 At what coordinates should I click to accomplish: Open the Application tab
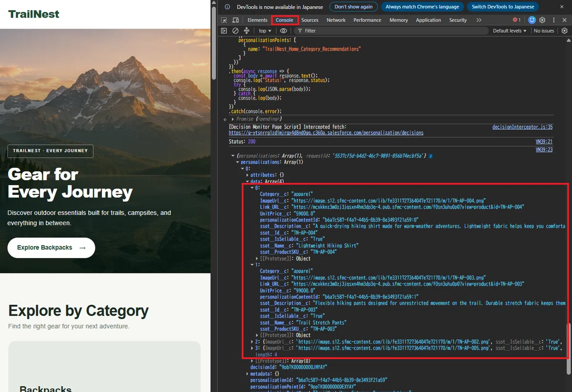pyautogui.click(x=429, y=20)
